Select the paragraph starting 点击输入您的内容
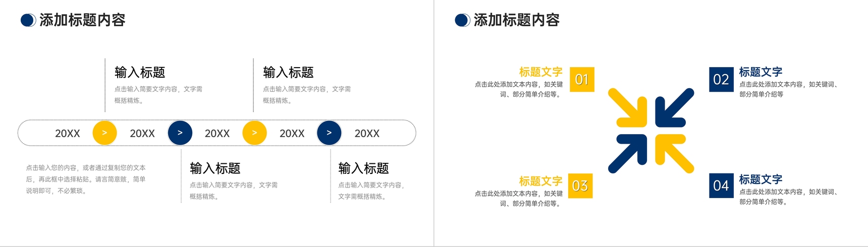868x247 pixels. pyautogui.click(x=86, y=179)
